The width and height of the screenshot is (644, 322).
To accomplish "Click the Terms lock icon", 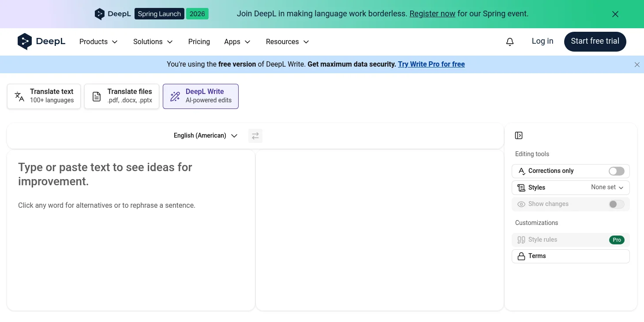I will point(521,256).
